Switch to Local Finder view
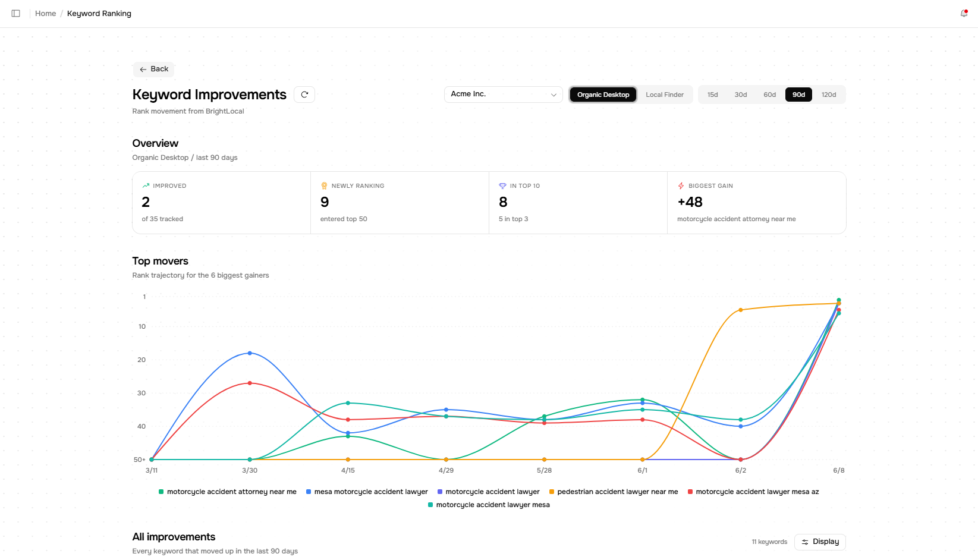The image size is (978, 560). pos(665,95)
